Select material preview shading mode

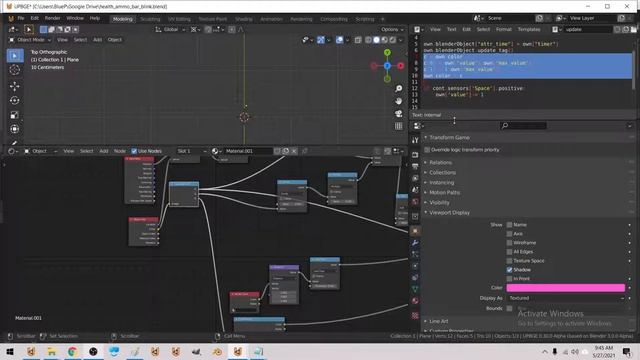384,40
